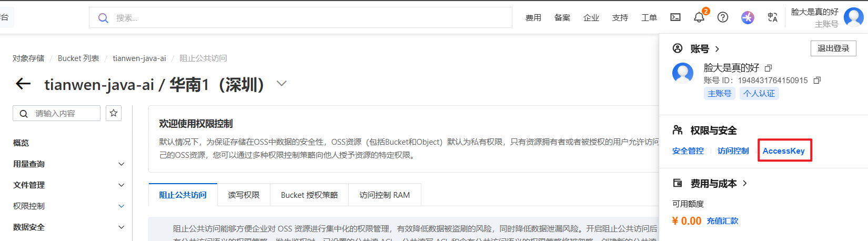The image size is (868, 241).
Task: Open the 费用与成本 section arrow
Action: coord(744,183)
